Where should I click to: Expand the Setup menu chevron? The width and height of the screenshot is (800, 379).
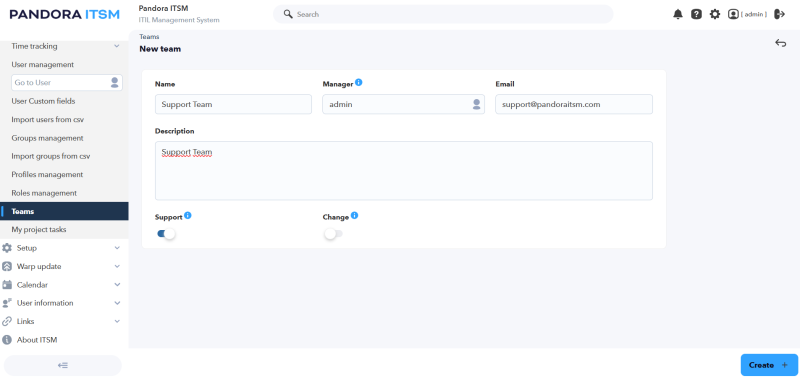[117, 248]
